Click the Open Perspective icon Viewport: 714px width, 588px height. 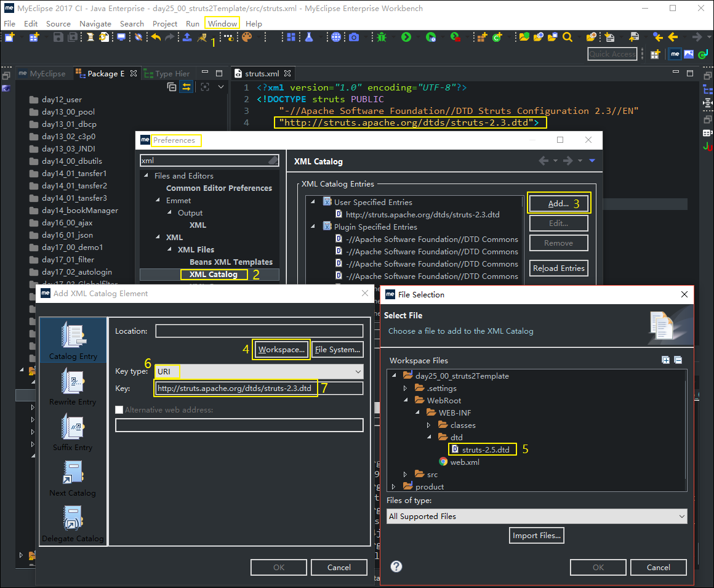(656, 54)
